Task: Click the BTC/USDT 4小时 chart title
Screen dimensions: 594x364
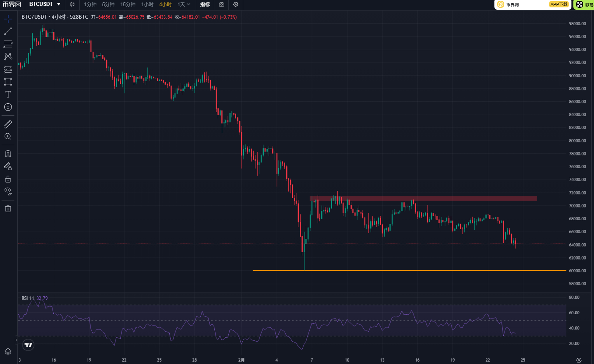Action: (55, 17)
